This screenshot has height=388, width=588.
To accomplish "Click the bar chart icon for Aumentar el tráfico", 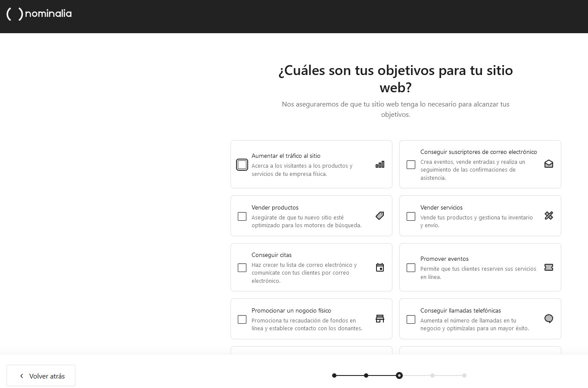I will pos(380,164).
